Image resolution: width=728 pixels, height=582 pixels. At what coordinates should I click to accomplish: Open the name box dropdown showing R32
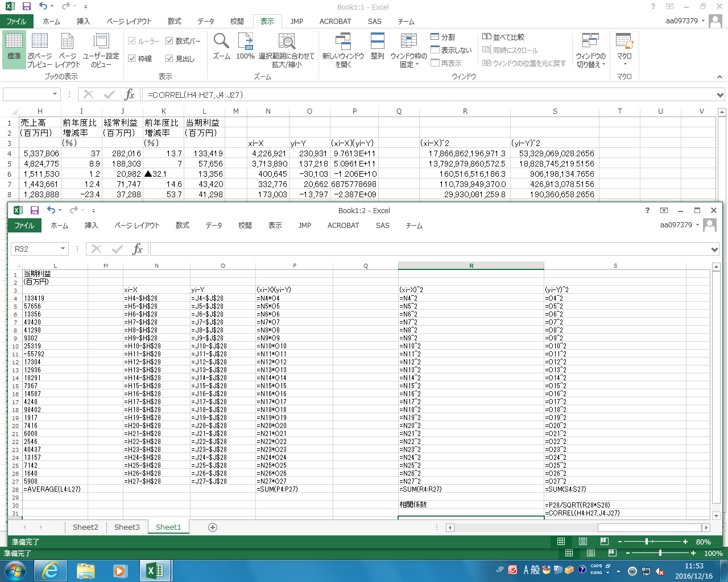pyautogui.click(x=63, y=249)
